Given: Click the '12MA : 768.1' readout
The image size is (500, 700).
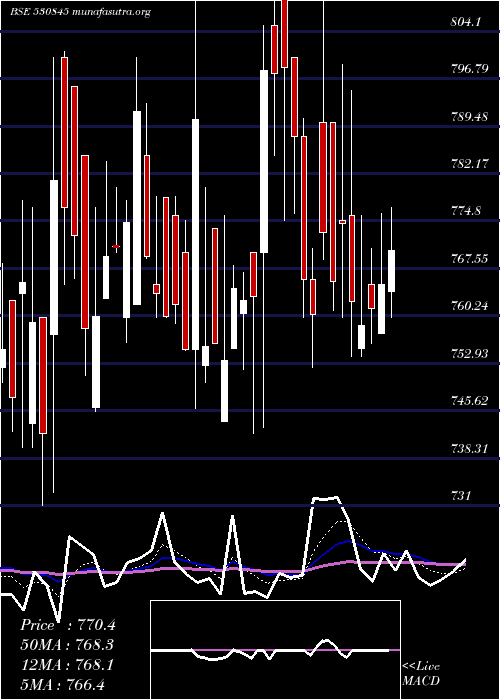Looking at the screenshot, I should (66, 665).
